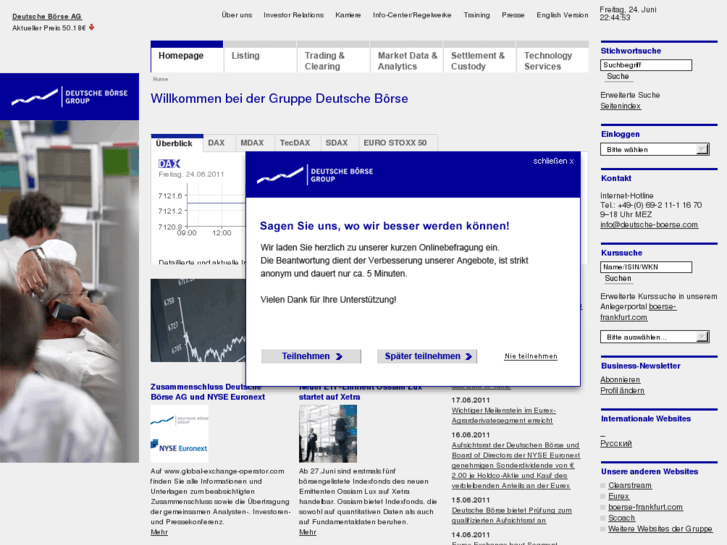The image size is (727, 545).
Task: Click the Xetra ETF article photo
Action: pos(328,434)
